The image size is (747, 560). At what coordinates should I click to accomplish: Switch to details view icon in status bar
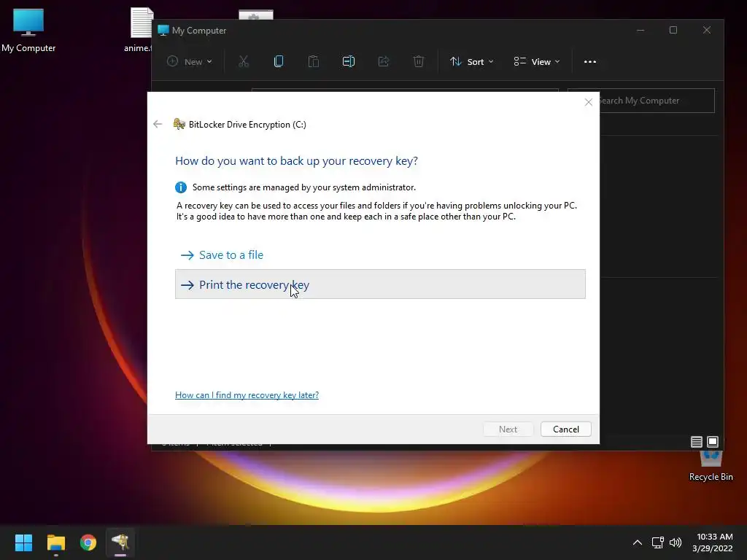[696, 442]
